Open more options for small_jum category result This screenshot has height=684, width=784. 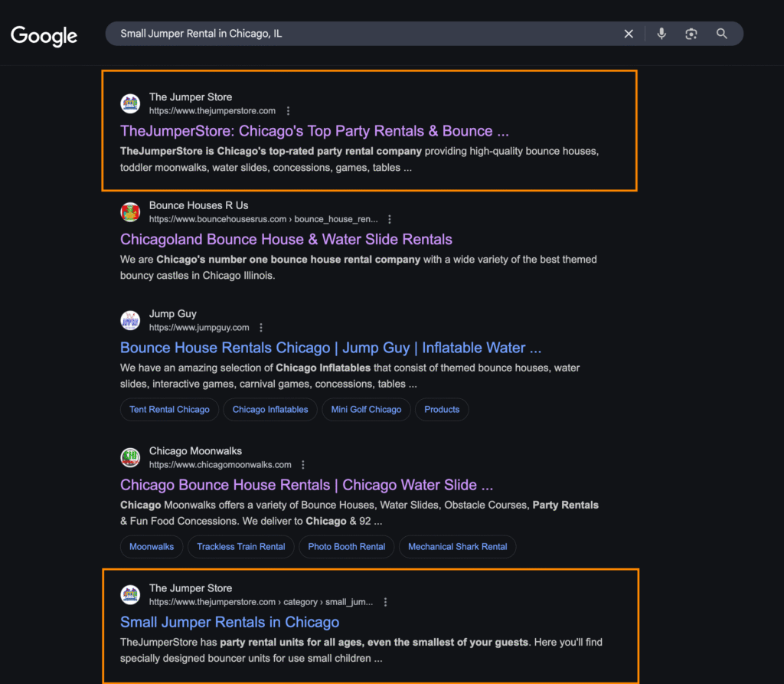point(386,601)
